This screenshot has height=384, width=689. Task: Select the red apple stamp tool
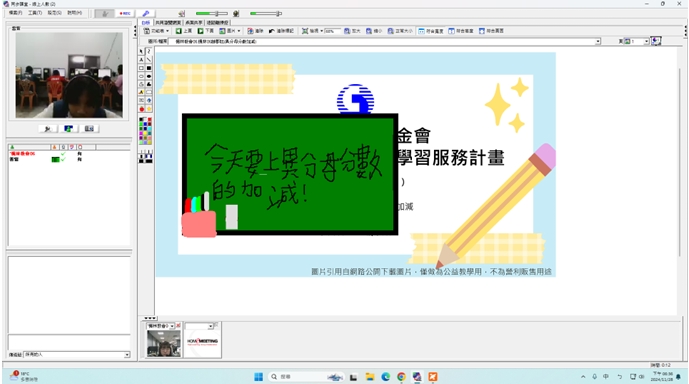[141, 109]
